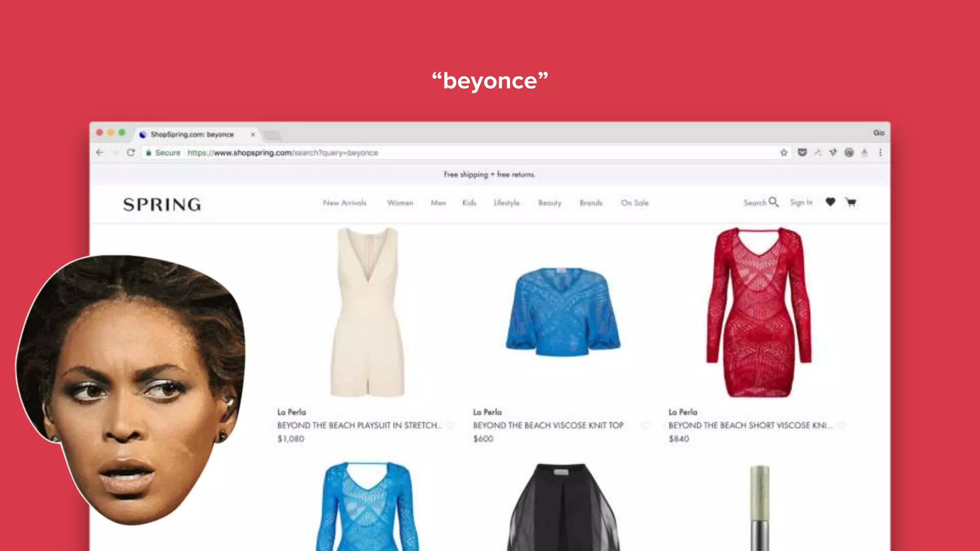Click La Perla brand above $600 item

pos(487,412)
